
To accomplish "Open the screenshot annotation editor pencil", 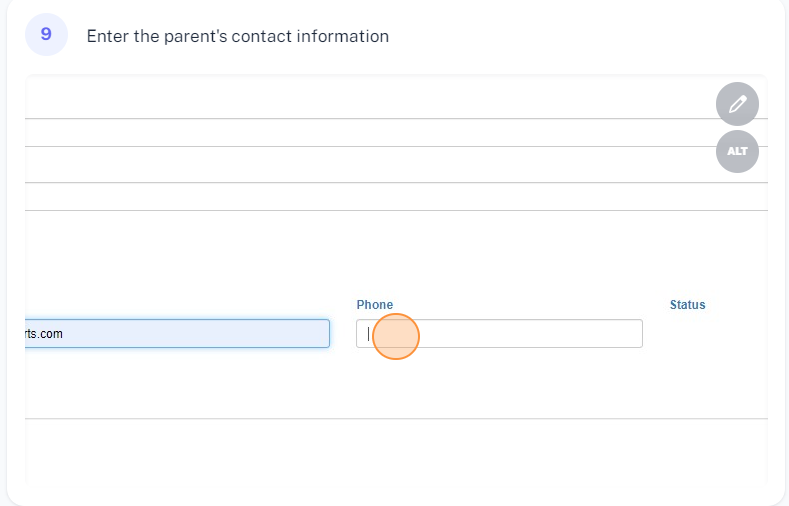I will click(737, 103).
